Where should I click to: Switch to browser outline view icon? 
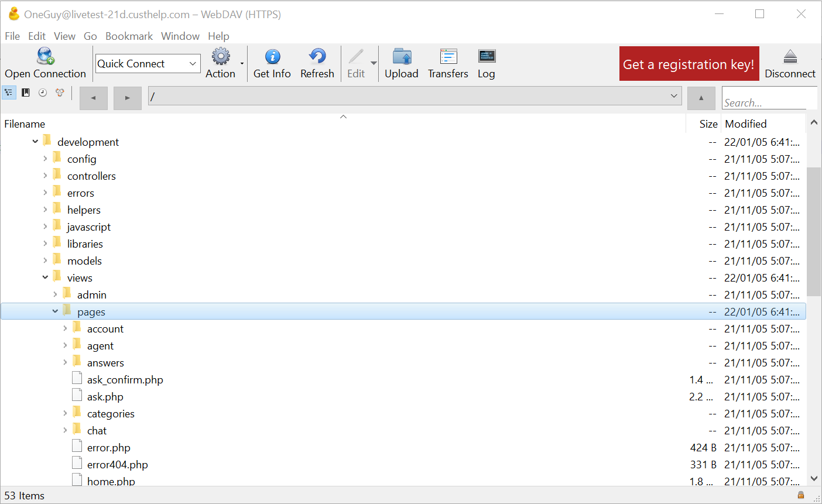(9, 92)
